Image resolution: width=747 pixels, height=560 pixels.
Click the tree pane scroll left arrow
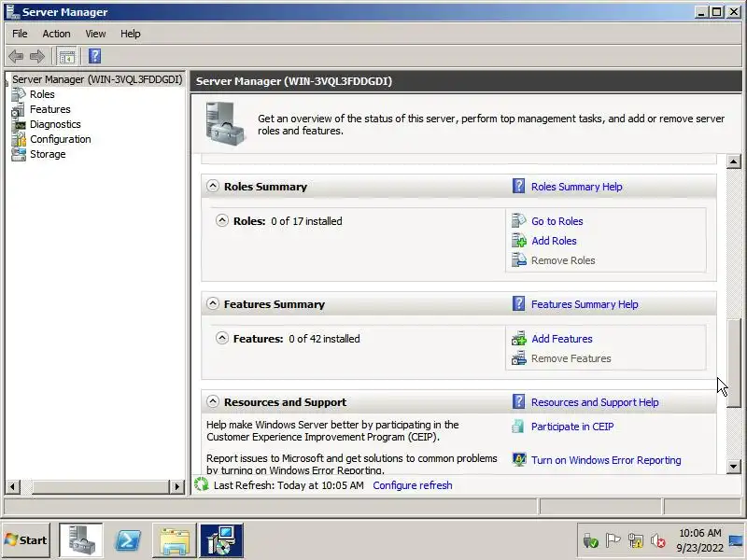[13, 486]
